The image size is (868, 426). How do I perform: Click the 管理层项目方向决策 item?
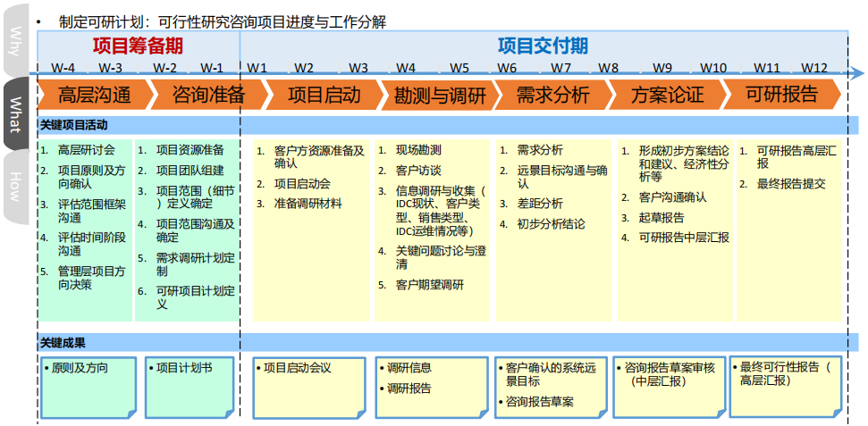pyautogui.click(x=85, y=279)
